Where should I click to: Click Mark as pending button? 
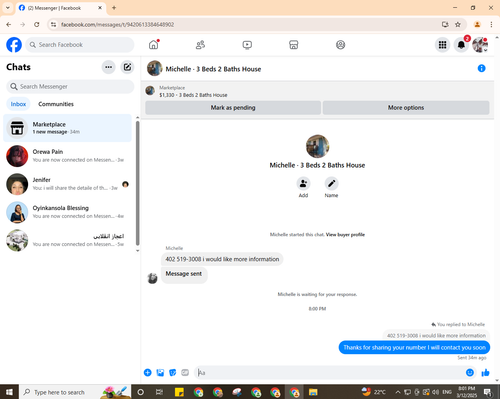coord(233,108)
